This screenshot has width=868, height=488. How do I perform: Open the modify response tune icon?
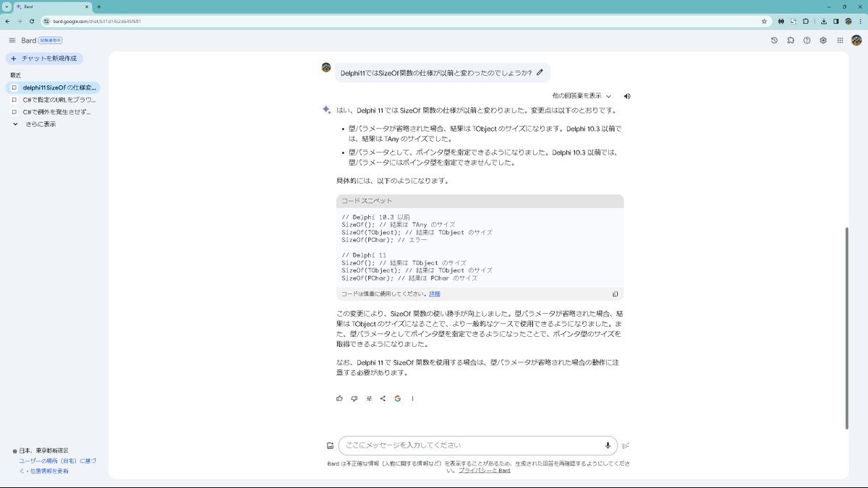click(369, 398)
